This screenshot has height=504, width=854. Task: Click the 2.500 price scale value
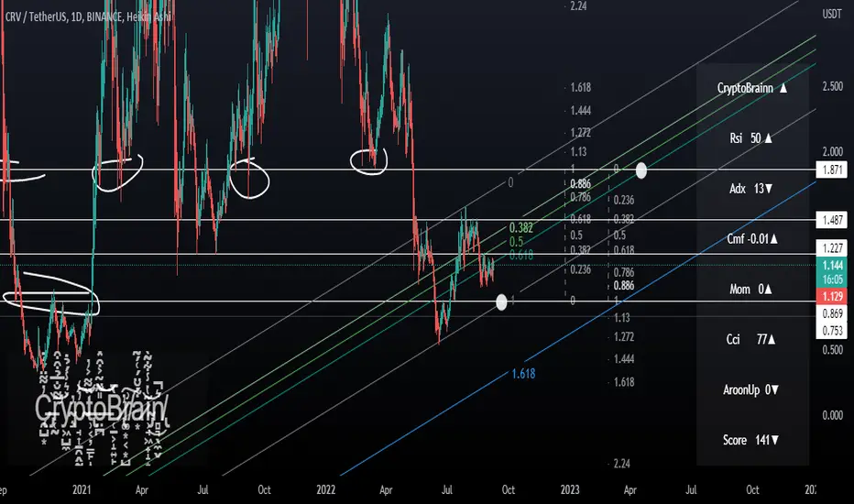tap(832, 87)
